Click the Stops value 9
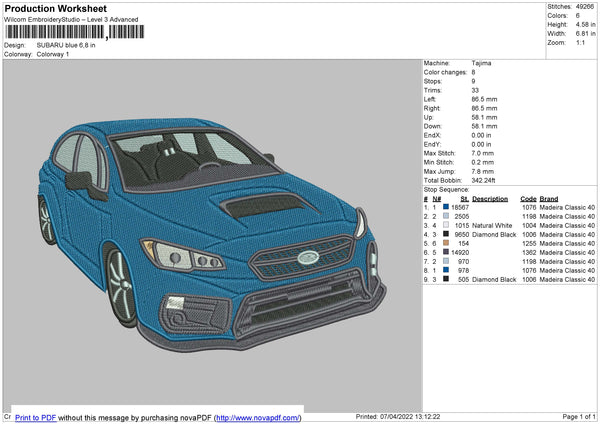Screen dimensions: 600x424 (x=473, y=81)
